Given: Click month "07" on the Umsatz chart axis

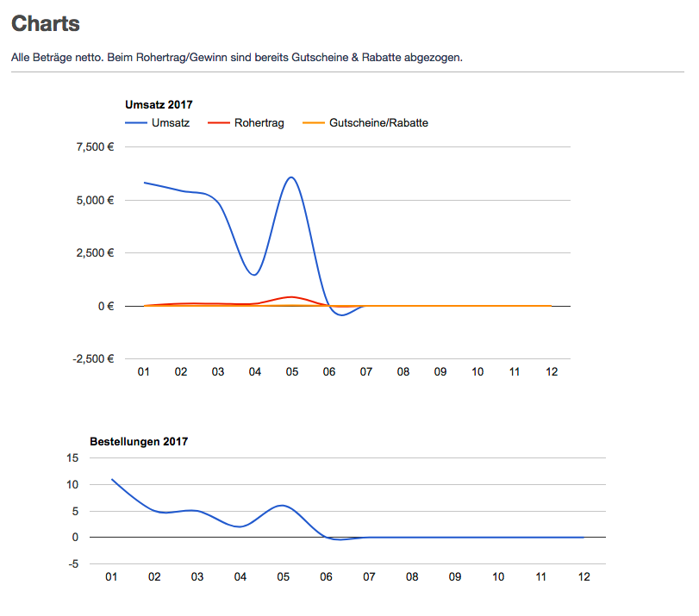Looking at the screenshot, I should click(x=366, y=372).
